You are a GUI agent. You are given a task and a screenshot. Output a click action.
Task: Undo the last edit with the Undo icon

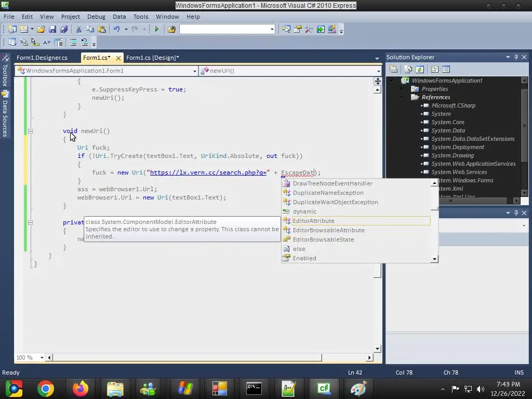[x=117, y=29]
